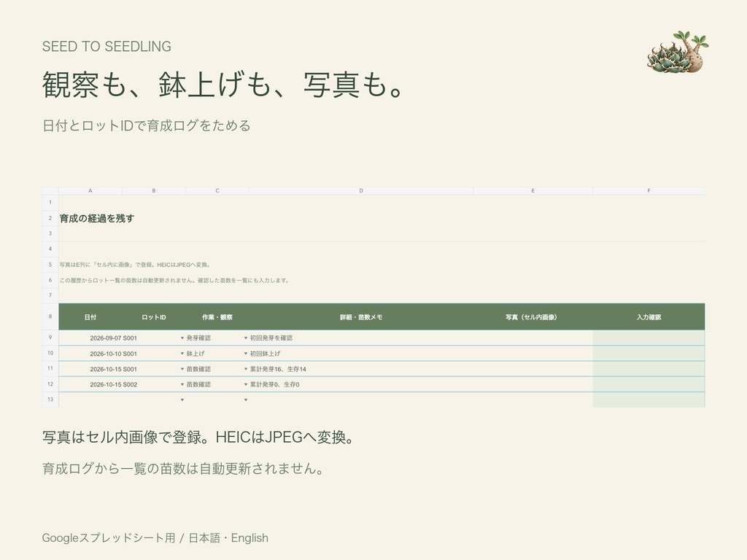Click the 日付 header cell

90,317
